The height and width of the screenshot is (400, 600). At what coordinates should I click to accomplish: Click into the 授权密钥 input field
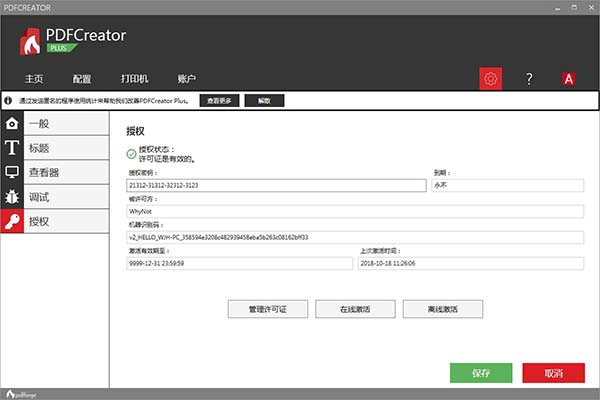(x=277, y=185)
